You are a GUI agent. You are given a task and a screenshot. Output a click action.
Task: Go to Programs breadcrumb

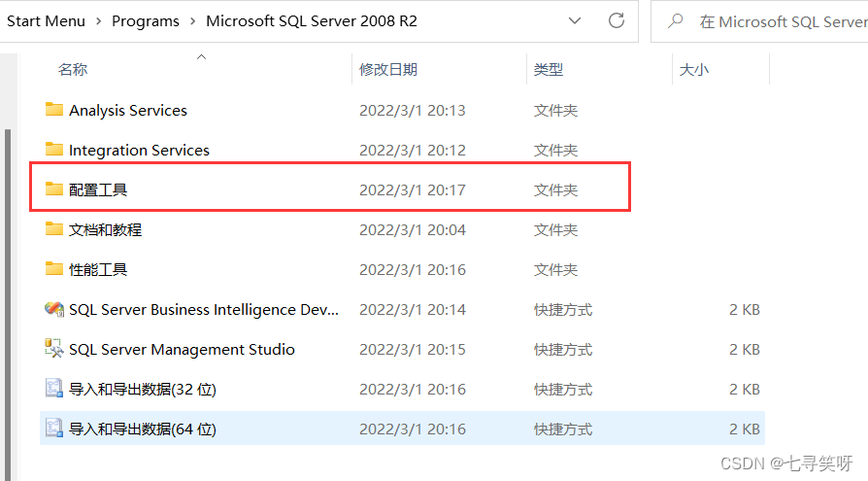[x=146, y=21]
